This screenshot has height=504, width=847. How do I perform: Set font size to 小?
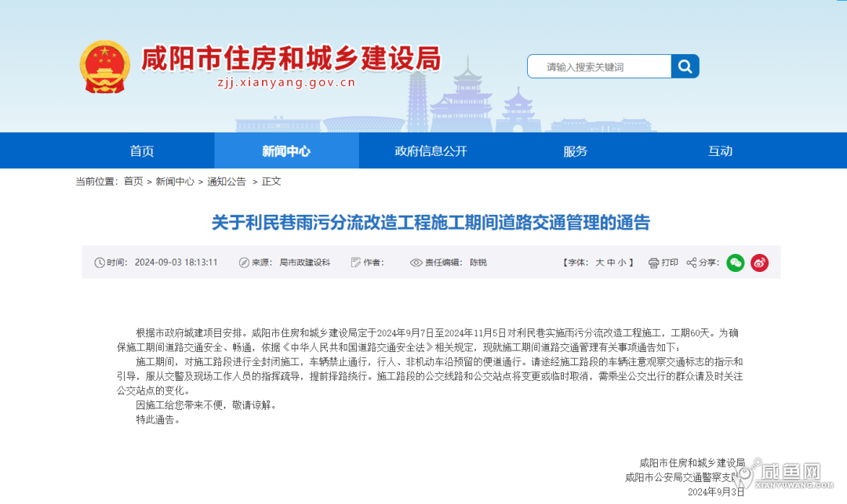[622, 263]
